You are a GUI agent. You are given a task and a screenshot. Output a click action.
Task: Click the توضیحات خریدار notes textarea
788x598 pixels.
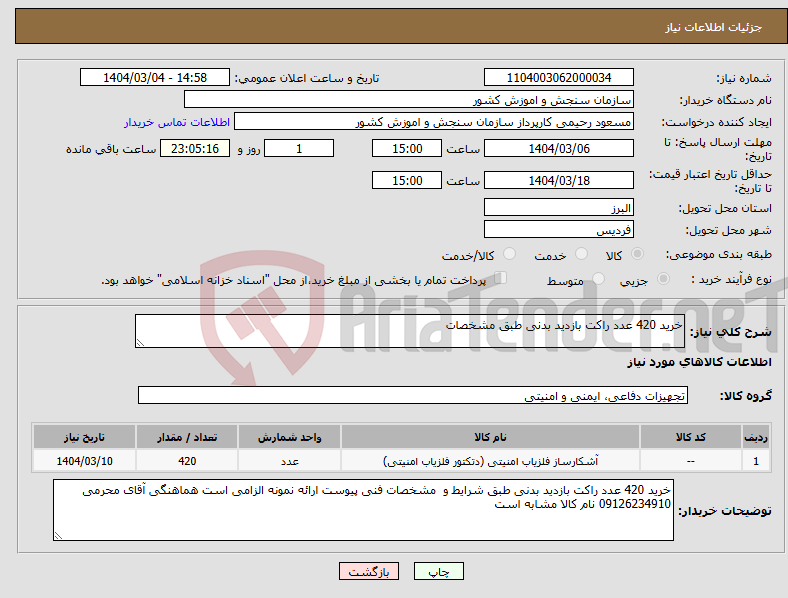point(363,510)
